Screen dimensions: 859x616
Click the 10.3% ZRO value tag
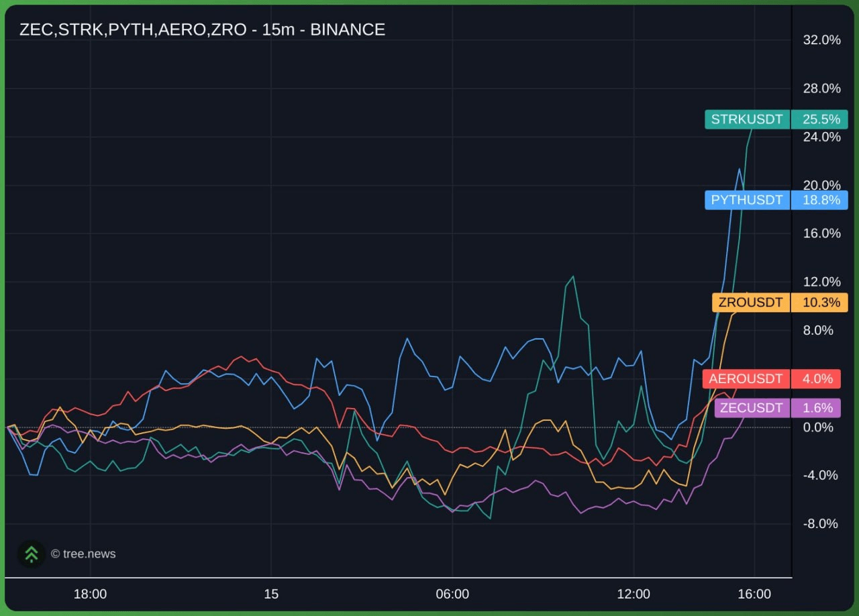point(819,303)
